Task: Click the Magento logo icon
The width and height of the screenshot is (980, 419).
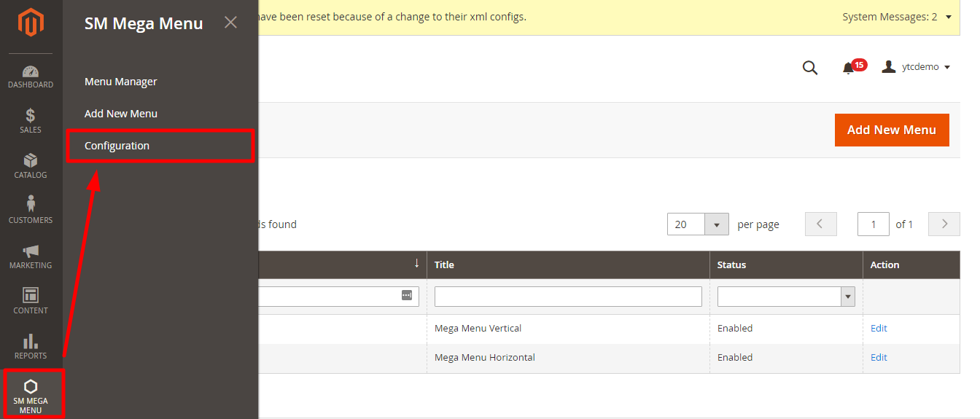Action: [x=31, y=22]
